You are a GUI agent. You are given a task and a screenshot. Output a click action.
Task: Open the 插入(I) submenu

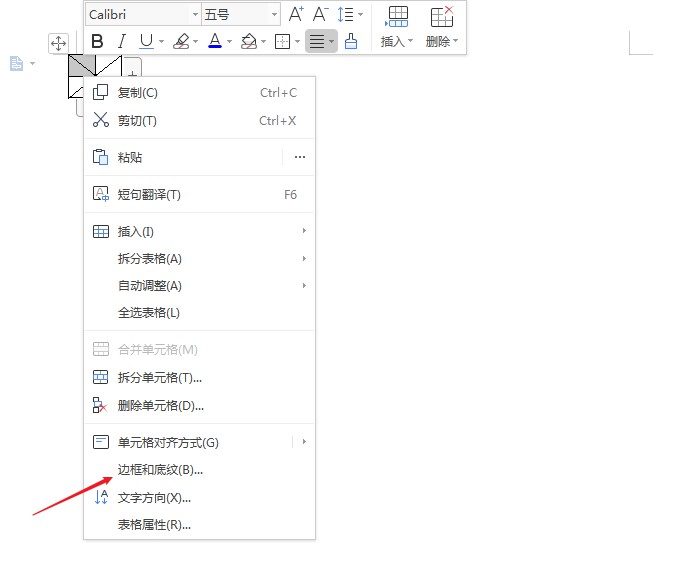pos(199,231)
